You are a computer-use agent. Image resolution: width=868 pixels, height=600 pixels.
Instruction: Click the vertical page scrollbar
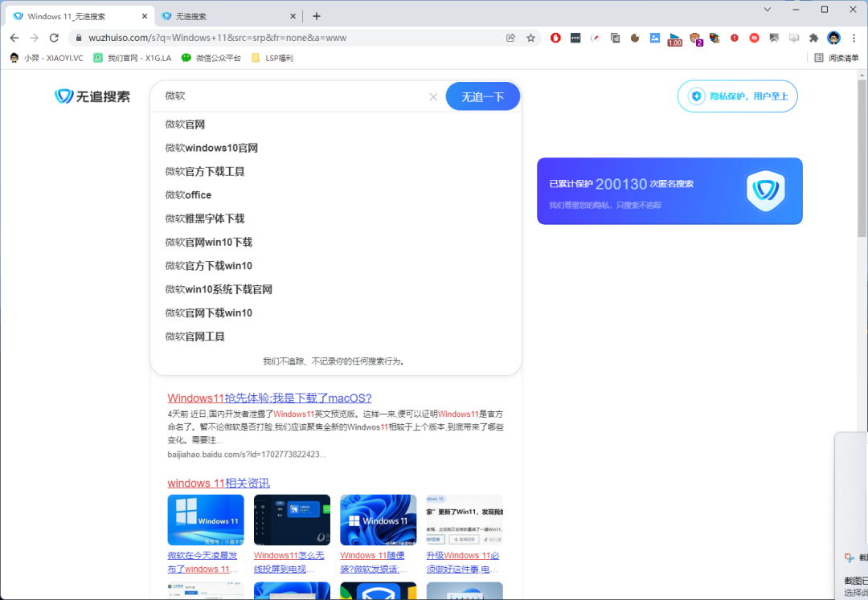[x=862, y=157]
